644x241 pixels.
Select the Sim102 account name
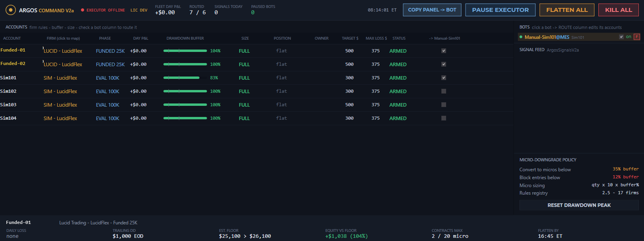pyautogui.click(x=8, y=91)
